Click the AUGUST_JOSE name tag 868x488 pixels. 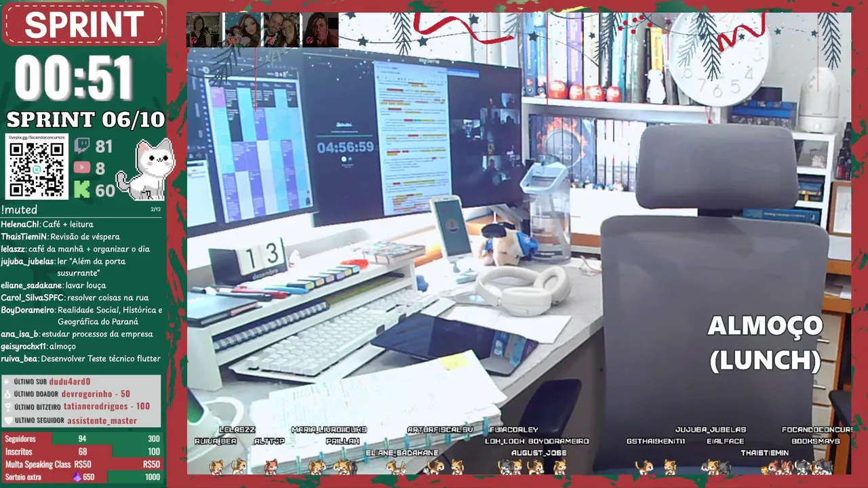point(538,453)
